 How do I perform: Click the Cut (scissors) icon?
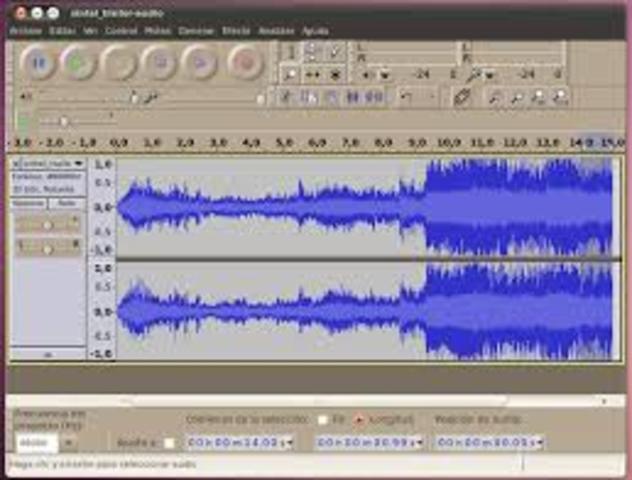[x=285, y=98]
